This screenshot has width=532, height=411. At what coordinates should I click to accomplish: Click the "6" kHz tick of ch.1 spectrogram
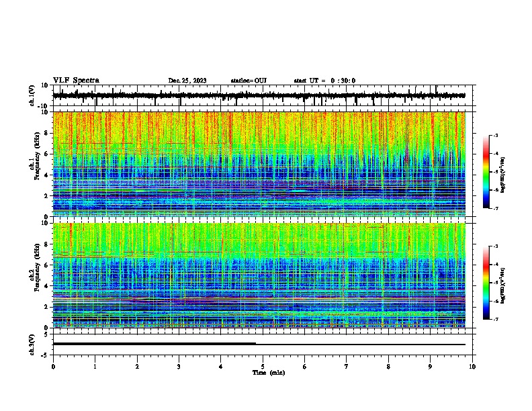pyautogui.click(x=46, y=154)
